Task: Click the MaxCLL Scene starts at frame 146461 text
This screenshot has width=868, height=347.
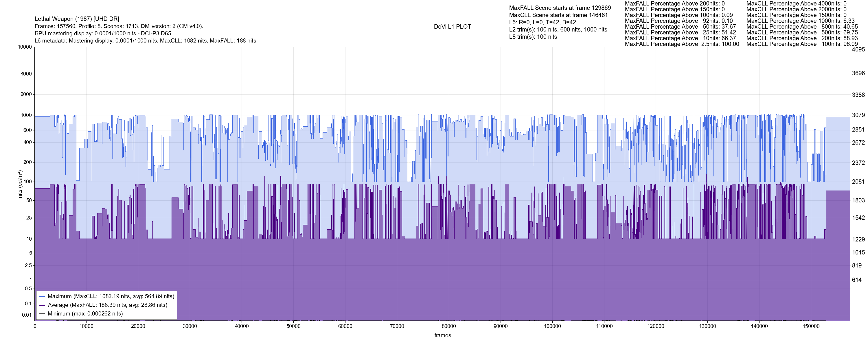Action: click(558, 15)
